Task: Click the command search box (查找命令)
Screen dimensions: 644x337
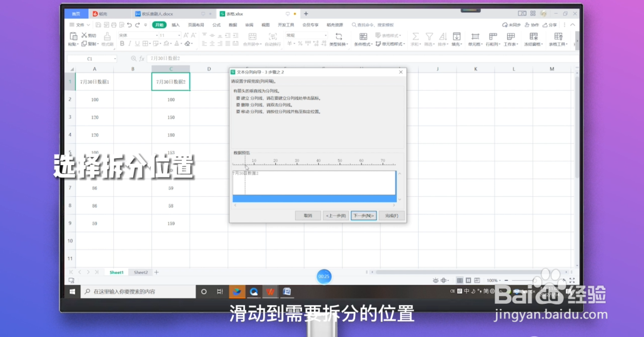Action: coord(374,25)
